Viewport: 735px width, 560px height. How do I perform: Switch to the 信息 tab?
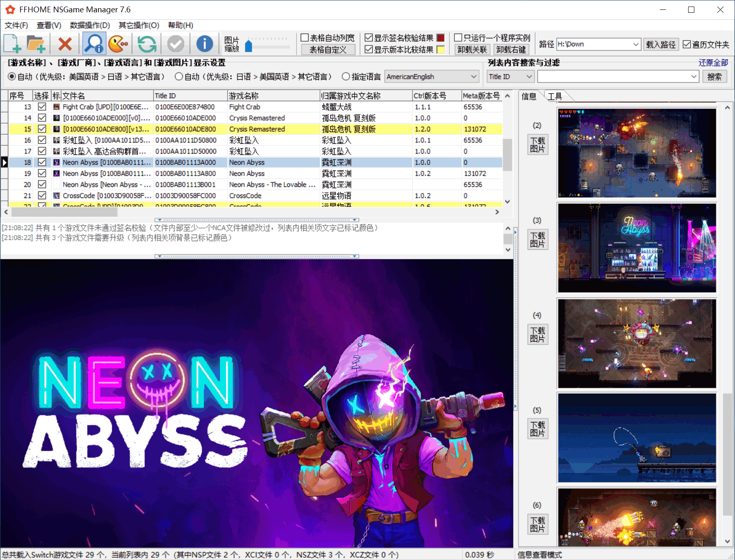[529, 96]
